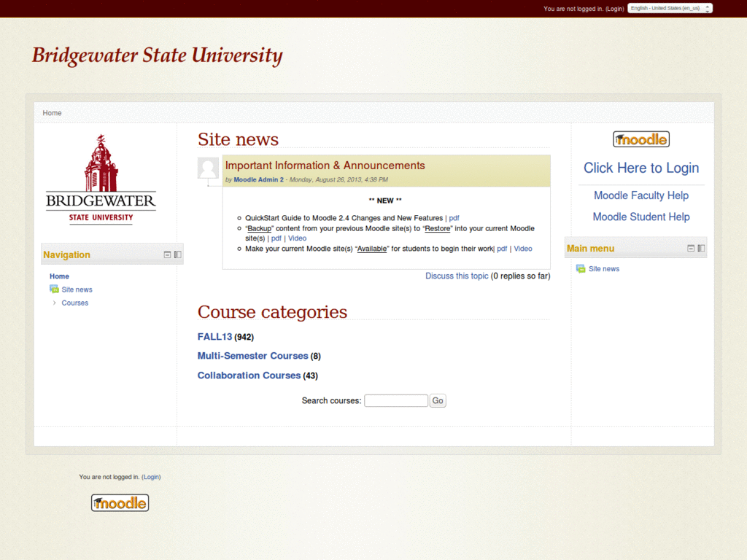
Task: Open the Backup and Restore pdf link
Action: pyautogui.click(x=276, y=238)
